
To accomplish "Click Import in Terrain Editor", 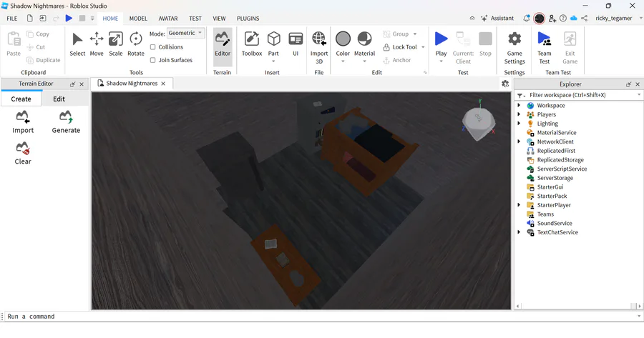I will (x=23, y=122).
